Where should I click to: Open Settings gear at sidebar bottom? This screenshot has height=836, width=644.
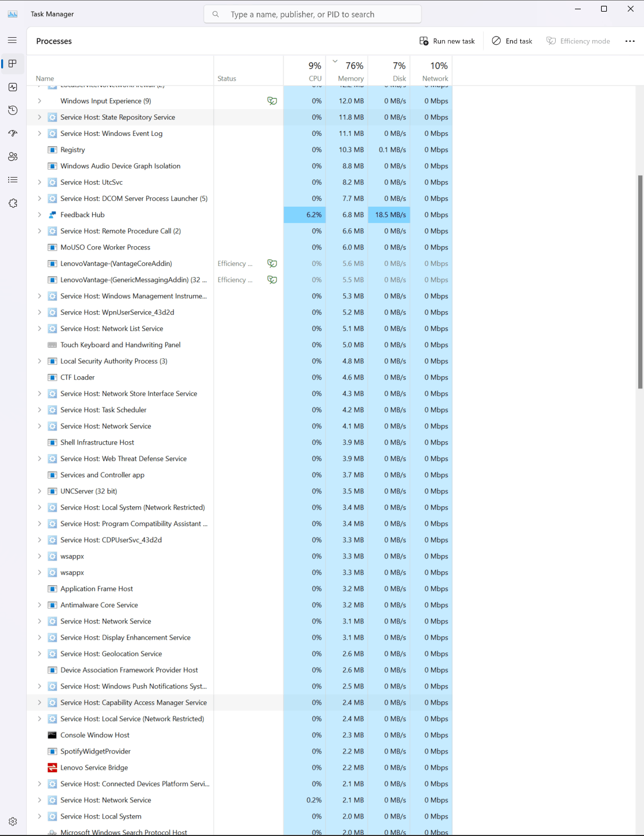(13, 821)
